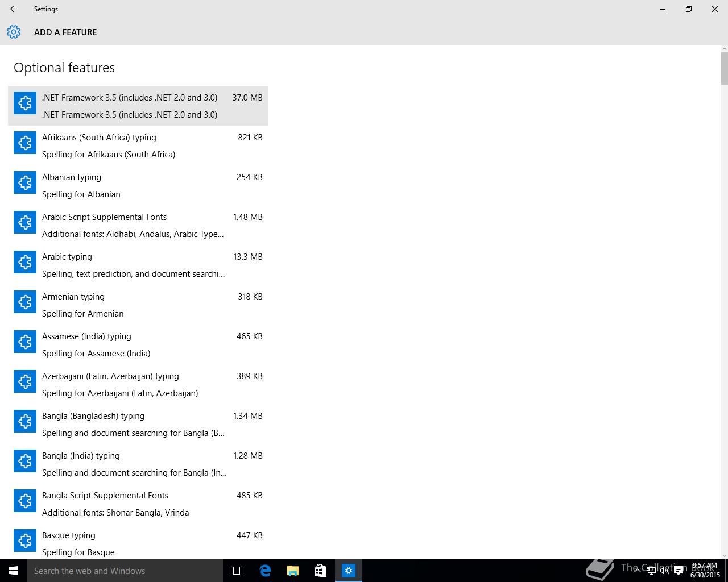728x582 pixels.
Task: Select "Arabic Script Supplemental Fonts" entry
Action: 138,225
